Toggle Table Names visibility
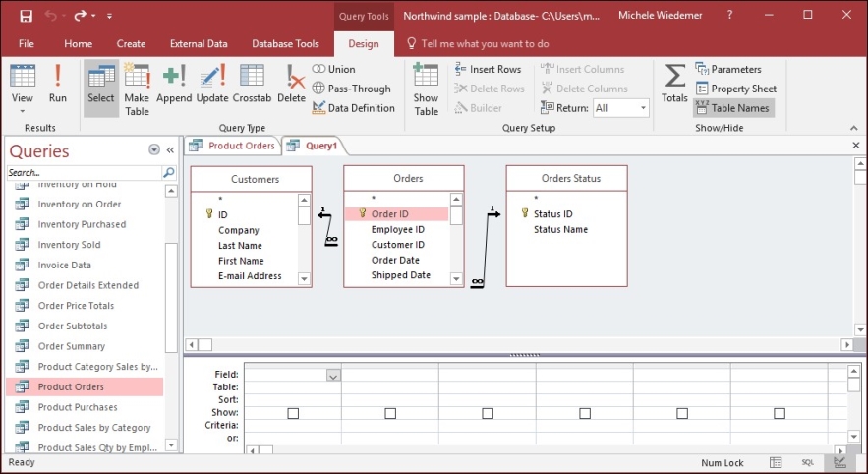This screenshot has width=868, height=474. pyautogui.click(x=733, y=108)
